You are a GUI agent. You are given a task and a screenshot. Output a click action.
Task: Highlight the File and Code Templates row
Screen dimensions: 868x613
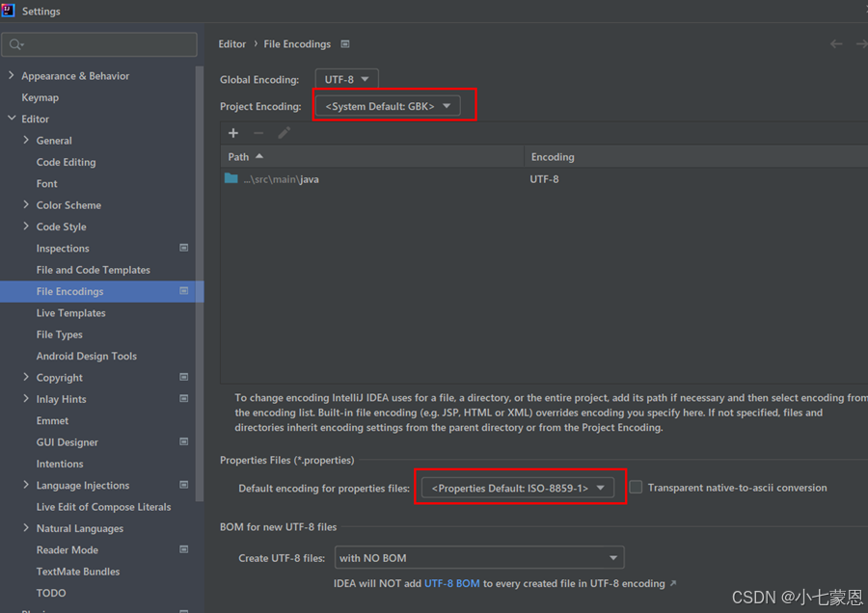[x=94, y=270]
